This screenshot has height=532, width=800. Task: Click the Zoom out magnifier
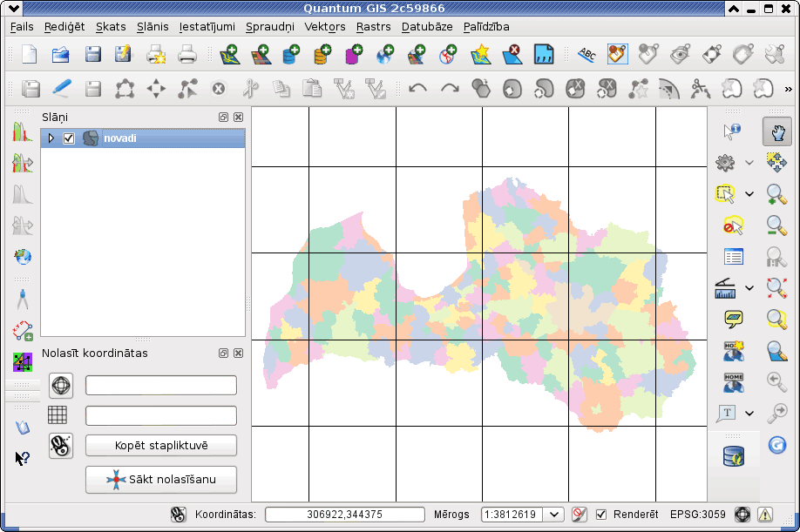[x=776, y=226]
